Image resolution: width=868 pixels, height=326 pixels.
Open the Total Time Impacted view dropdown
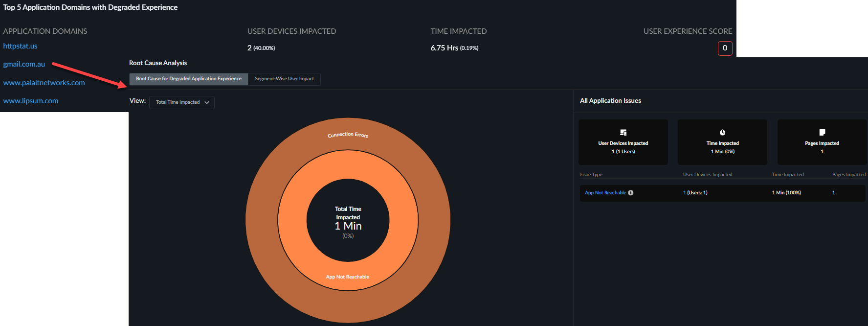coord(182,102)
